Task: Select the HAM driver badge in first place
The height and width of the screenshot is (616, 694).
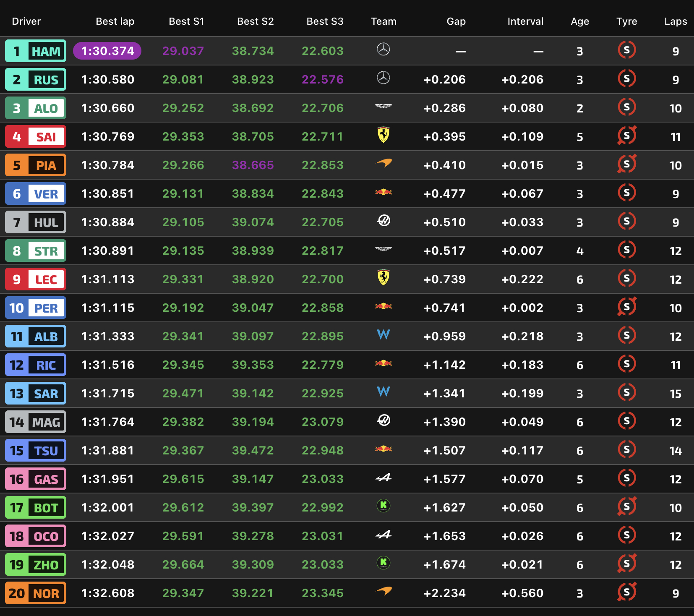Action: [36, 51]
